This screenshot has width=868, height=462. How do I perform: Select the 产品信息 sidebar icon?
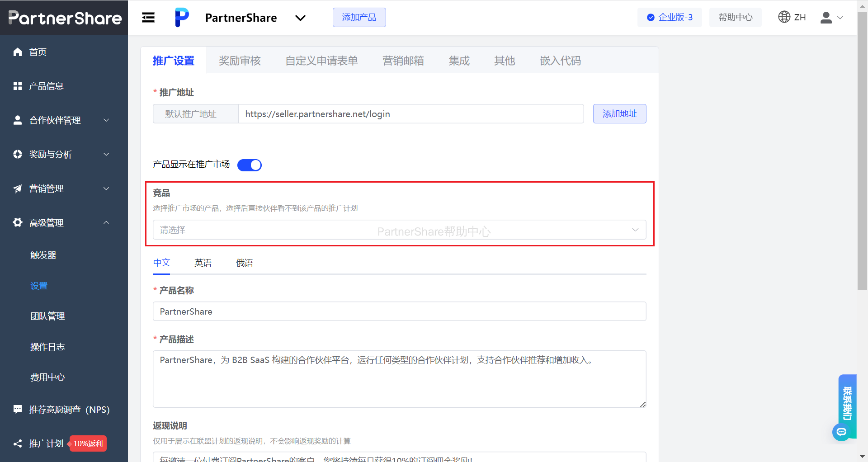point(18,85)
